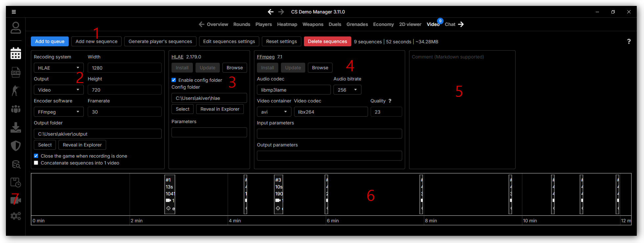Click Reset settings button
Screen dimensions: 644x243
(282, 41)
